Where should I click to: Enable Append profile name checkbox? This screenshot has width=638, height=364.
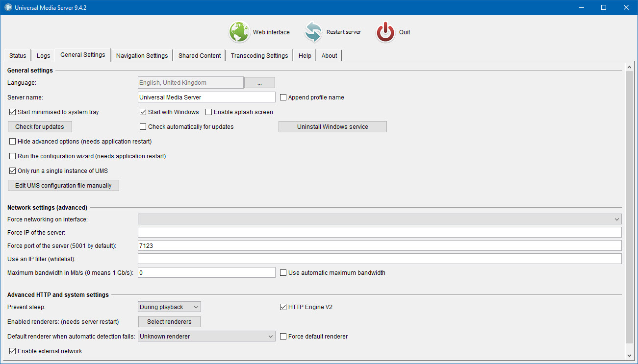pyautogui.click(x=283, y=97)
